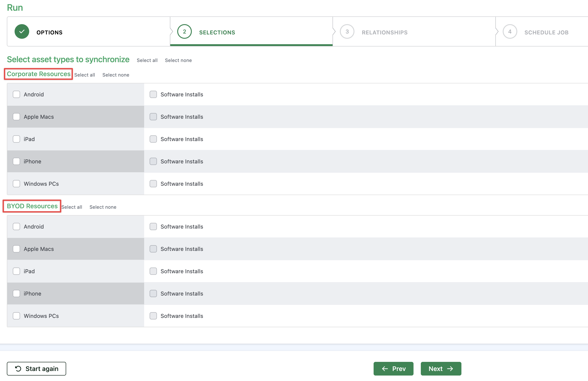
Task: Go back with the Prev button
Action: 393,369
